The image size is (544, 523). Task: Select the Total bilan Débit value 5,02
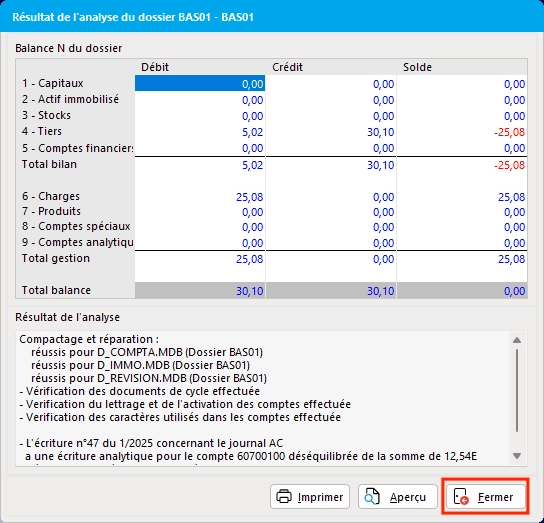[252, 165]
